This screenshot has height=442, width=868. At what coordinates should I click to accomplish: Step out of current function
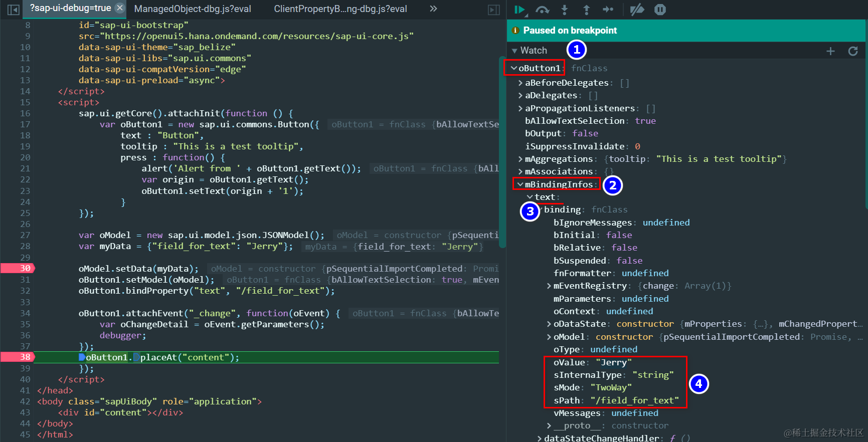[x=586, y=10]
